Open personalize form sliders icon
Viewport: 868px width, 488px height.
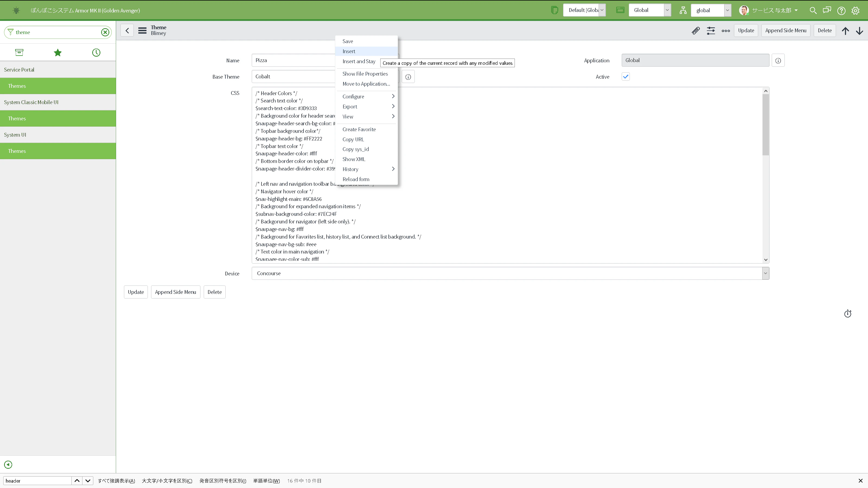tap(711, 31)
